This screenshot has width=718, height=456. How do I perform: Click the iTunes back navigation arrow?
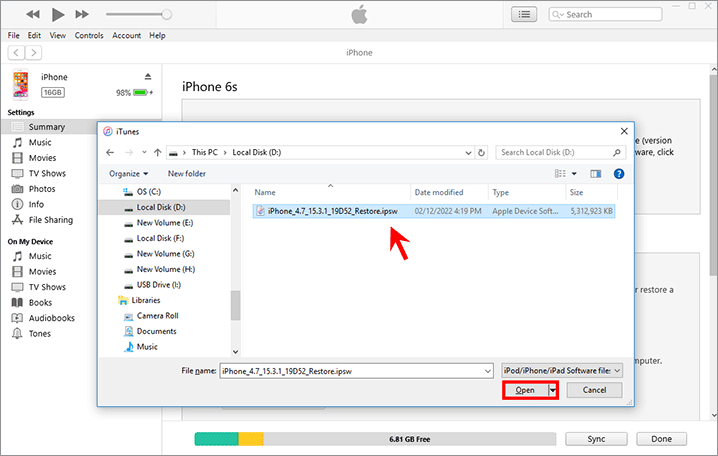pos(16,53)
